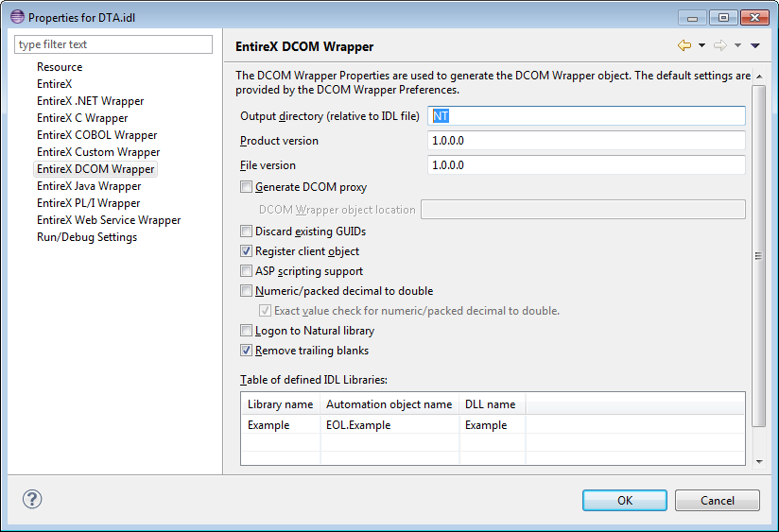This screenshot has height=532, width=779.
Task: Click the File version field
Action: click(x=586, y=165)
